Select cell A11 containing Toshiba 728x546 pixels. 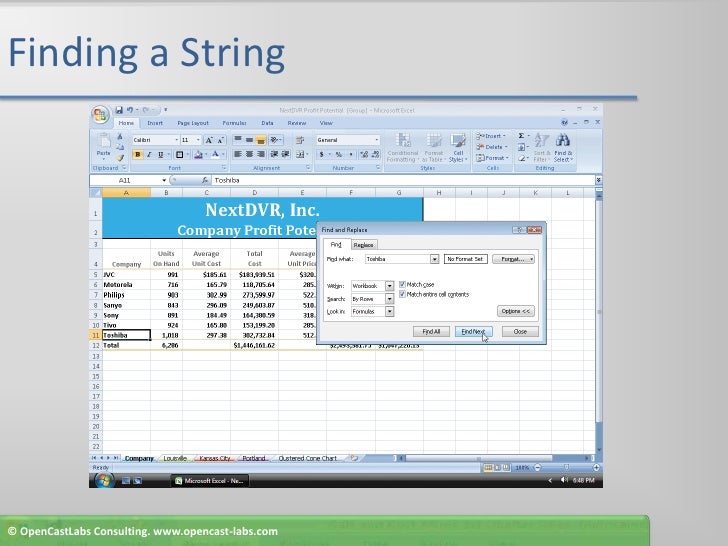(x=126, y=335)
